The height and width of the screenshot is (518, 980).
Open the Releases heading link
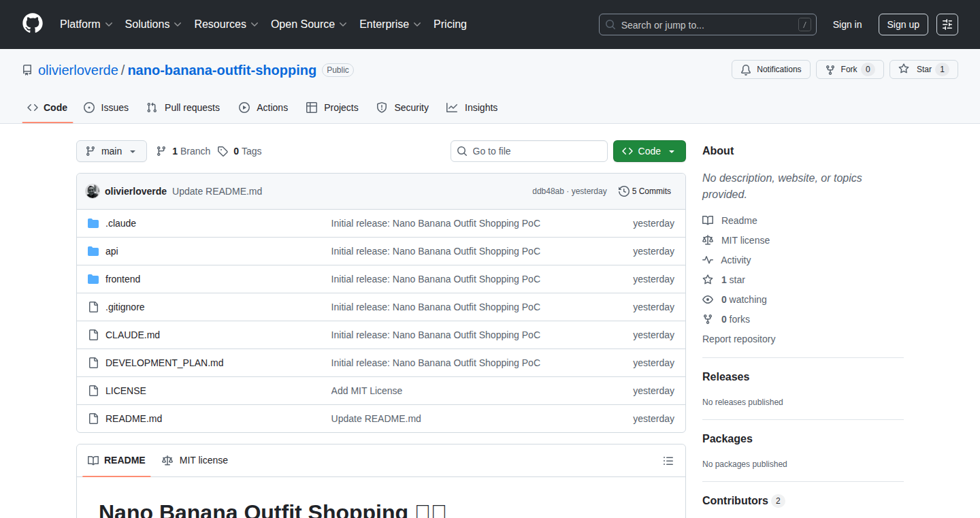click(725, 376)
